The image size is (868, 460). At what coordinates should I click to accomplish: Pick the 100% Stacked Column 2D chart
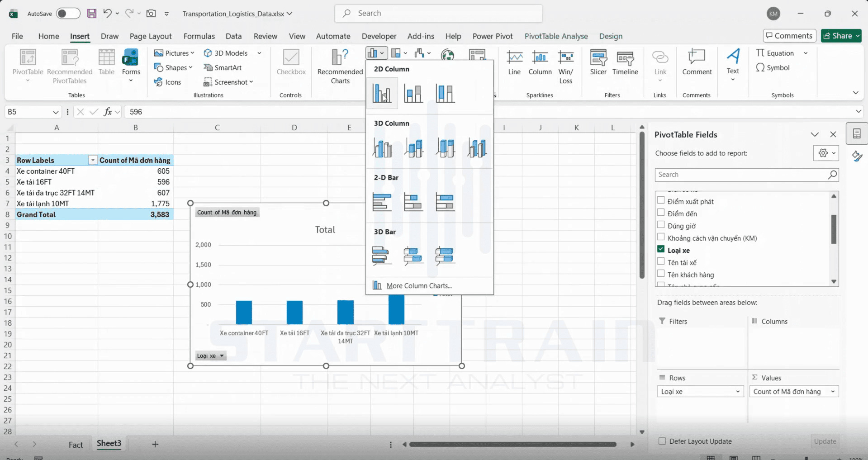point(445,93)
